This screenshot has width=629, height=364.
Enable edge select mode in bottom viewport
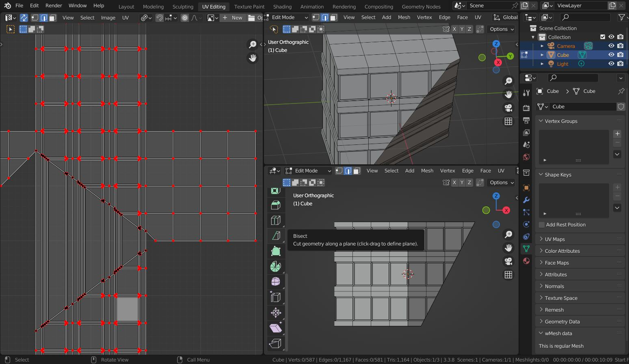(x=348, y=171)
